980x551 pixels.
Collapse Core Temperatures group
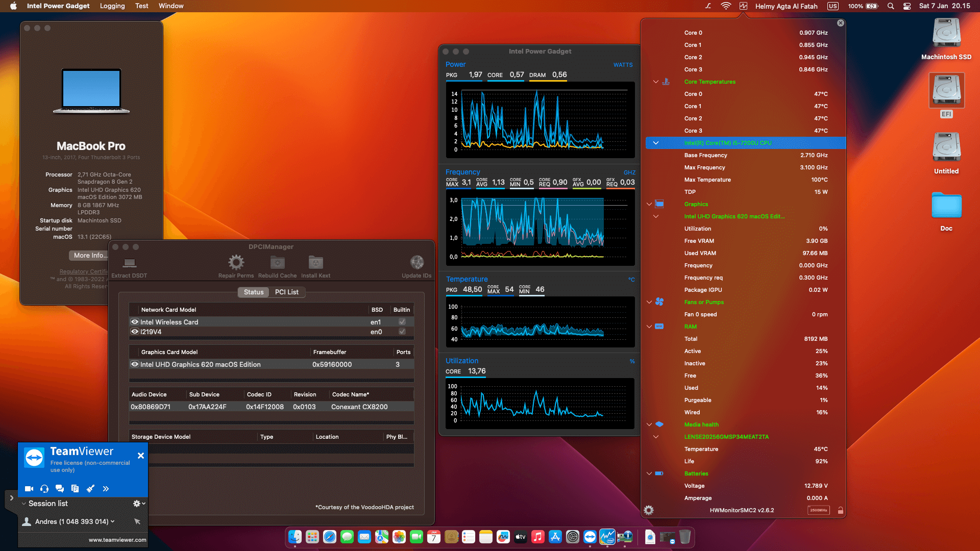tap(656, 82)
